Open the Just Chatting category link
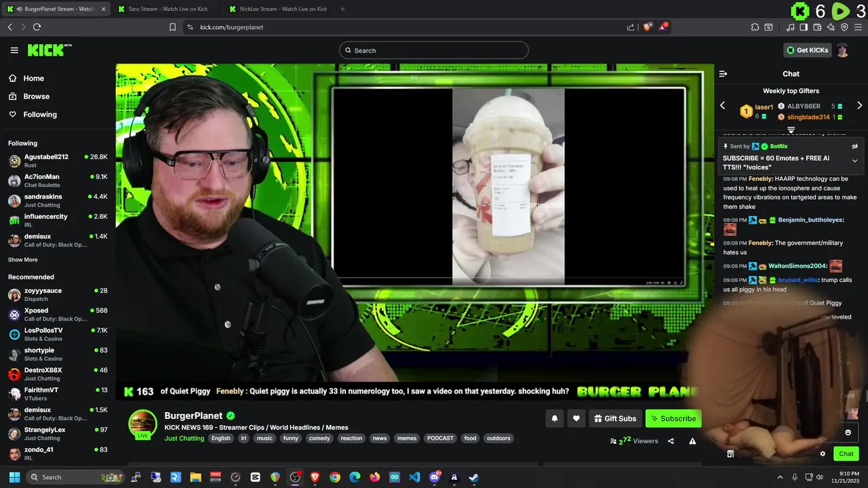This screenshot has width=868, height=488. click(x=184, y=439)
